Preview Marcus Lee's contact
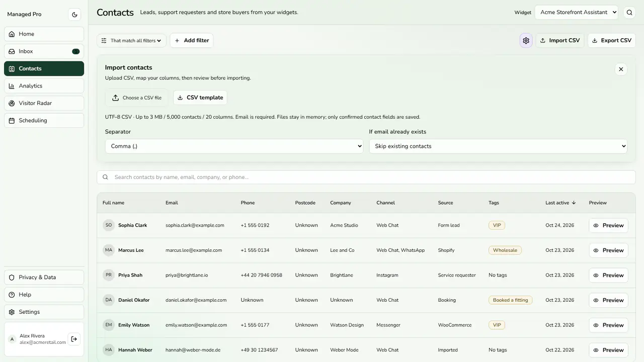Screen dimensions: 644x362 [608, 250]
